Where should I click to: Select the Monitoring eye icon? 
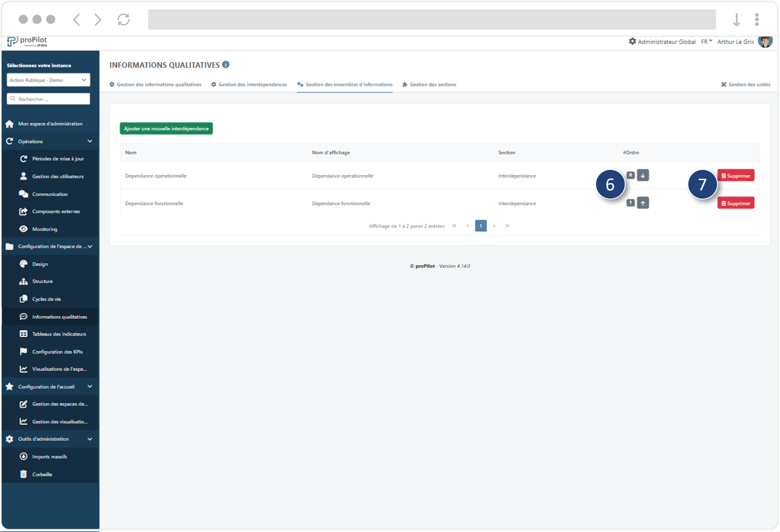pyautogui.click(x=23, y=229)
